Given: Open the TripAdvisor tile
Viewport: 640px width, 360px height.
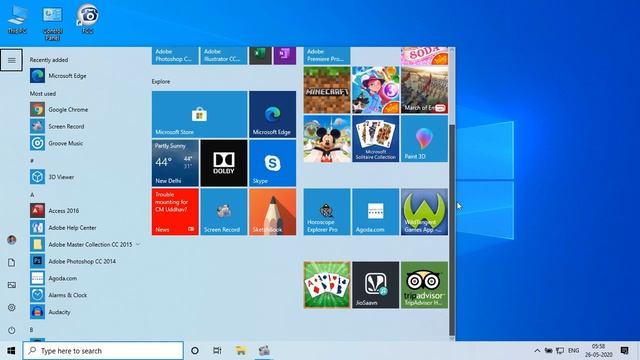Looking at the screenshot, I should (424, 285).
